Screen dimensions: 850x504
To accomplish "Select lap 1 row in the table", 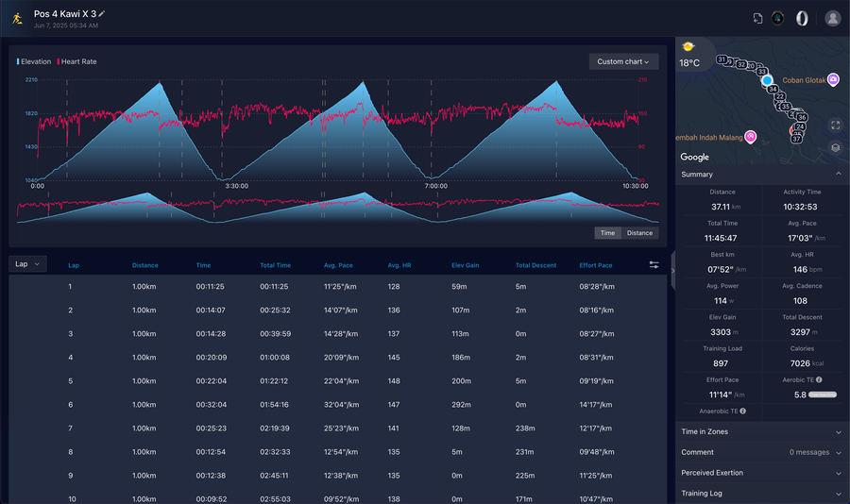I will click(338, 287).
